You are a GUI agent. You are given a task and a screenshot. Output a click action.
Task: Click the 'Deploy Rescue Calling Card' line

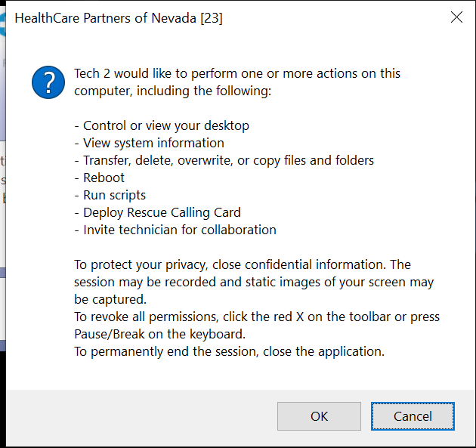[x=158, y=212]
